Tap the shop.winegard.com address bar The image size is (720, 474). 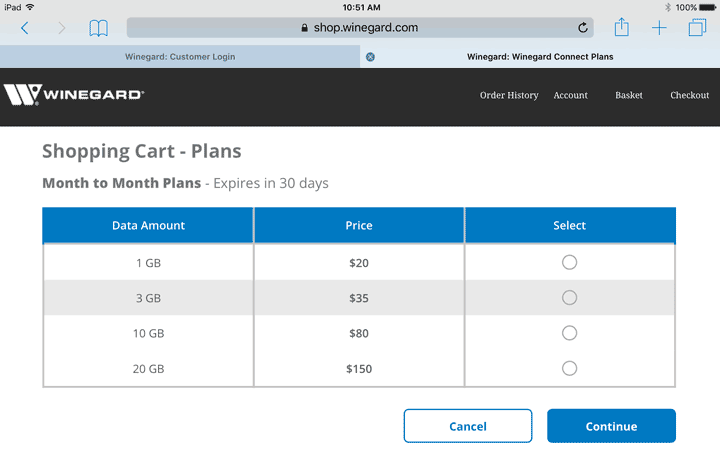(360, 28)
